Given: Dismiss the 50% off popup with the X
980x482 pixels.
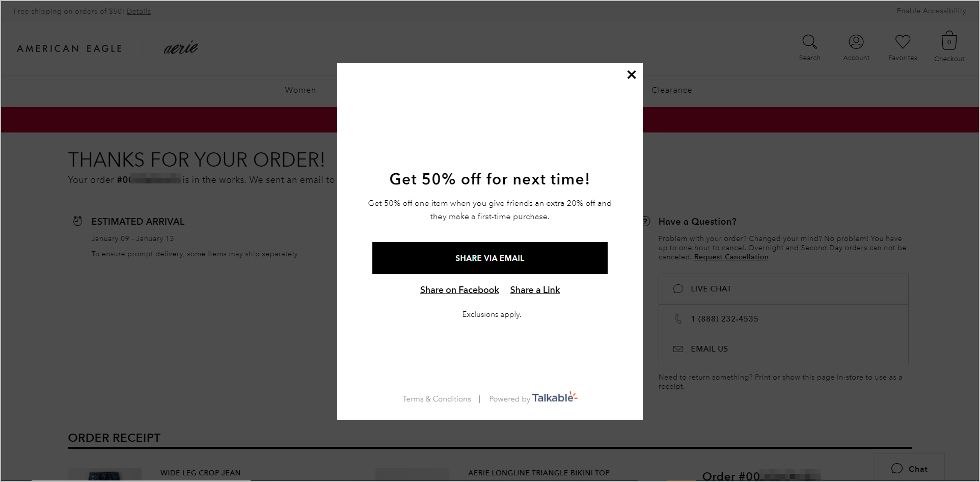Looking at the screenshot, I should [631, 74].
